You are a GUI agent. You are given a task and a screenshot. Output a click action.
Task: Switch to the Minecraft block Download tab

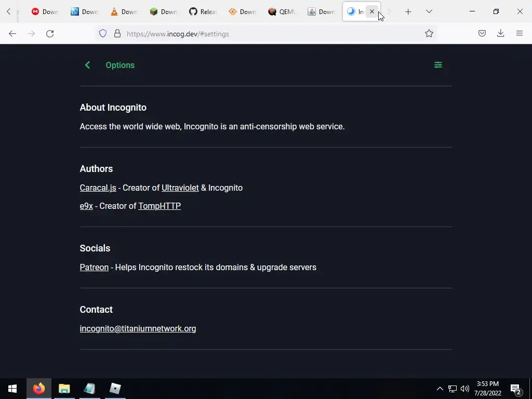[164, 11]
